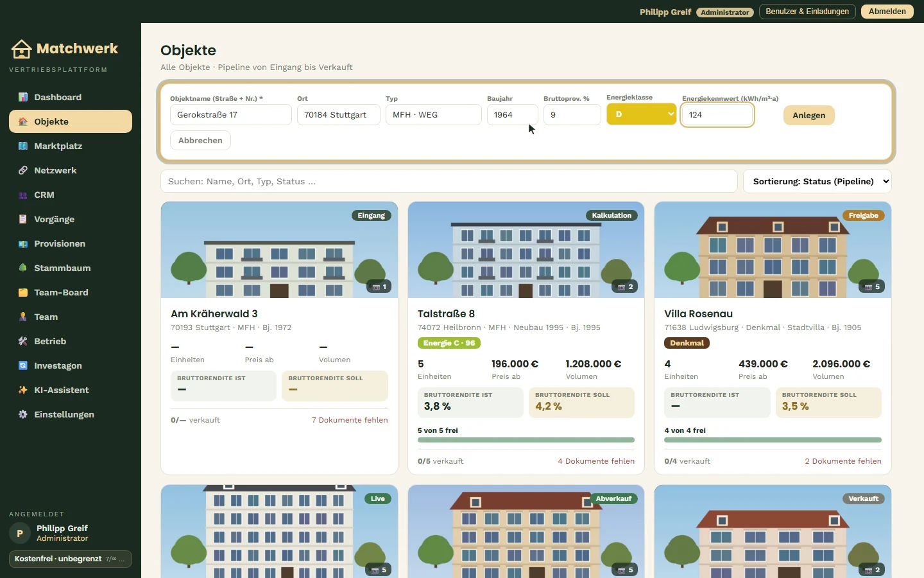Viewport: 924px width, 578px height.
Task: Click the Team person icon in sidebar
Action: click(23, 317)
